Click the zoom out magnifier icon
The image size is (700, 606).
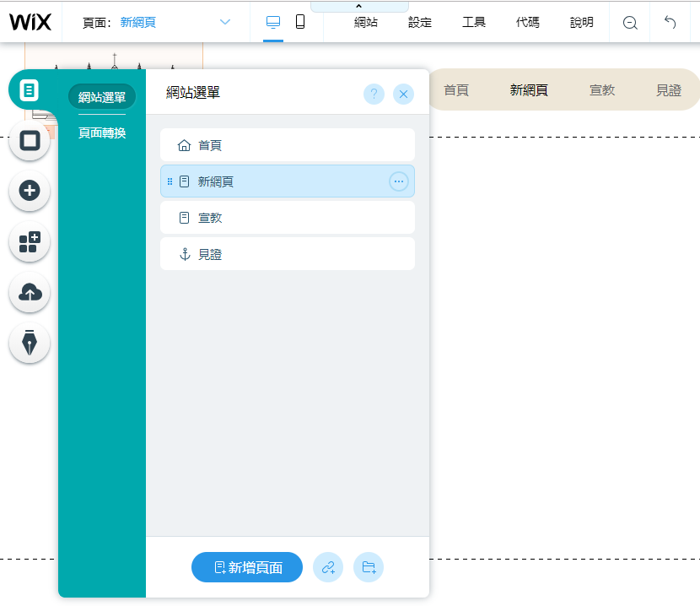click(630, 22)
